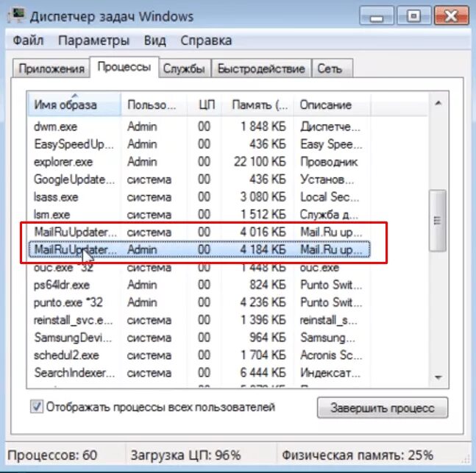Viewport: 476px width, 473px height.
Task: Select the schedul2.exe process row
Action: click(199, 355)
